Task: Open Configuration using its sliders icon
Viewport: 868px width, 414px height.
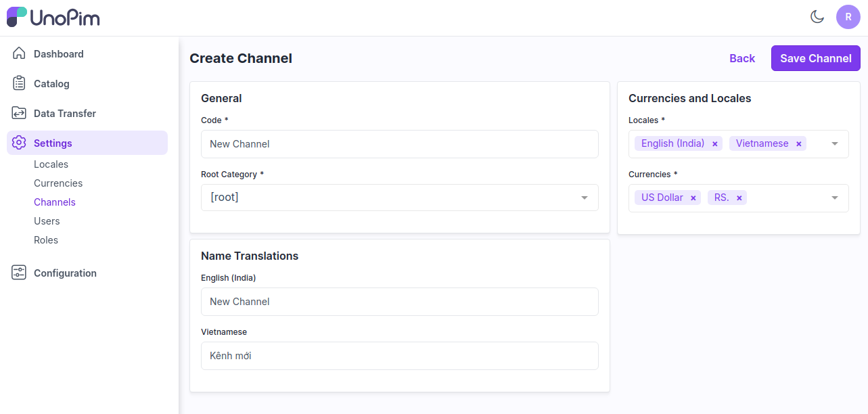Action: (20, 273)
